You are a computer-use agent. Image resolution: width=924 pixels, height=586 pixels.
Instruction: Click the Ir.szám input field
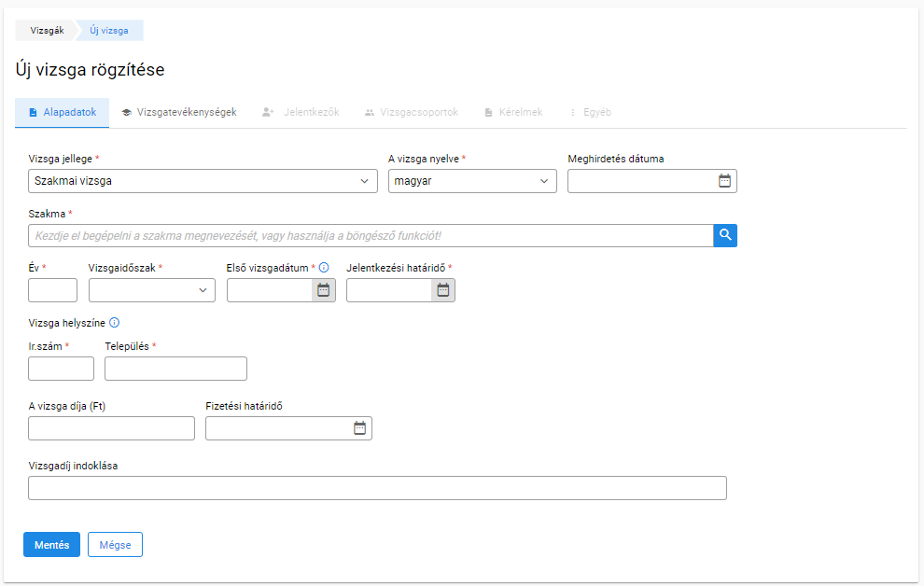[x=62, y=369]
